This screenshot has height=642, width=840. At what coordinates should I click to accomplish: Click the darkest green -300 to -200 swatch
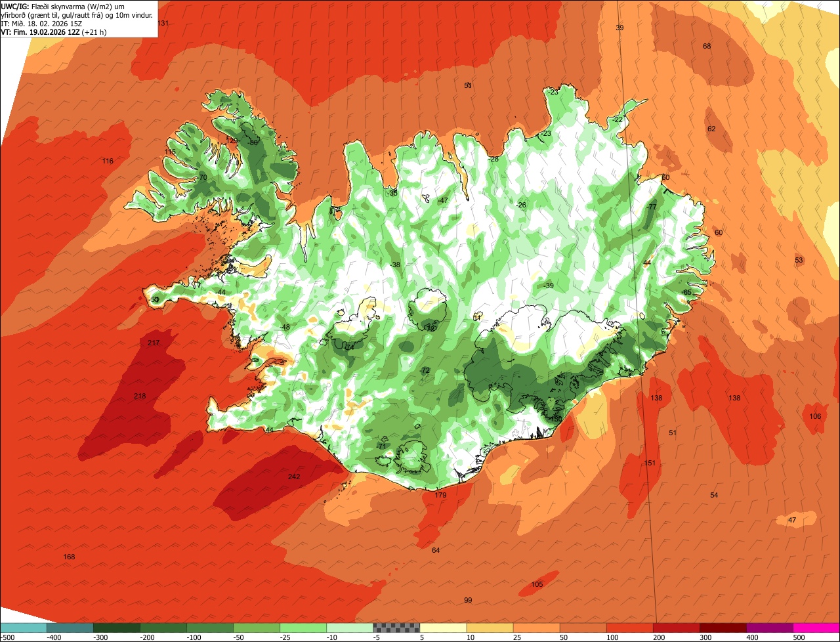click(116, 628)
